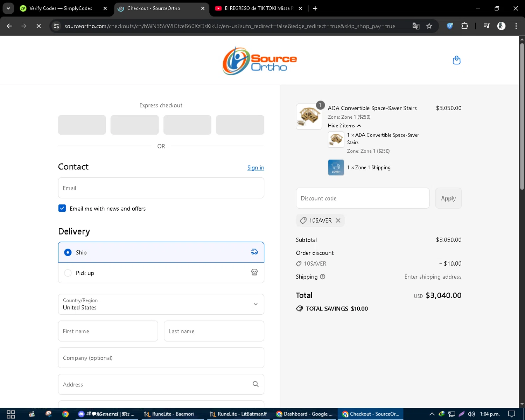The image size is (525, 420).
Task: Open the translate page icon
Action: pyautogui.click(x=416, y=26)
